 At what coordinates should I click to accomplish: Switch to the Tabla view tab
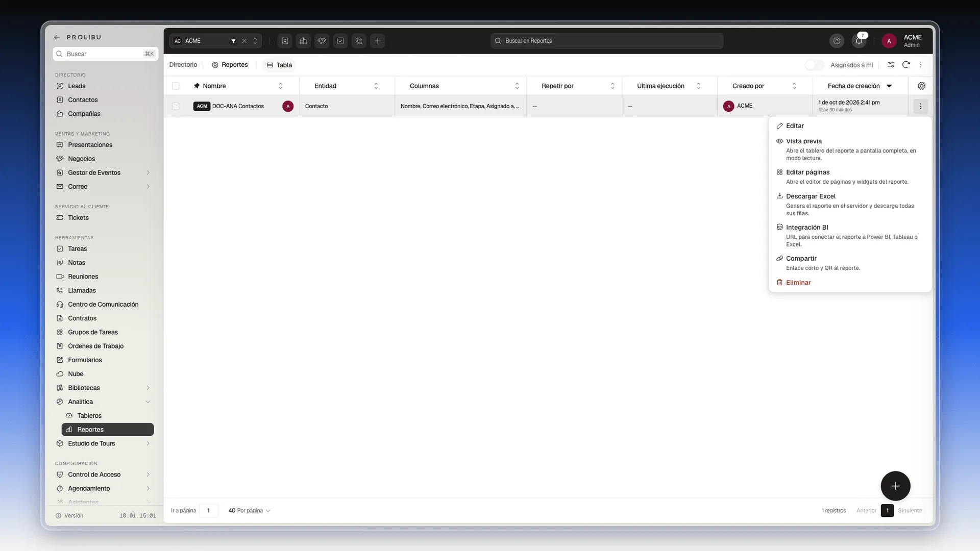point(279,65)
